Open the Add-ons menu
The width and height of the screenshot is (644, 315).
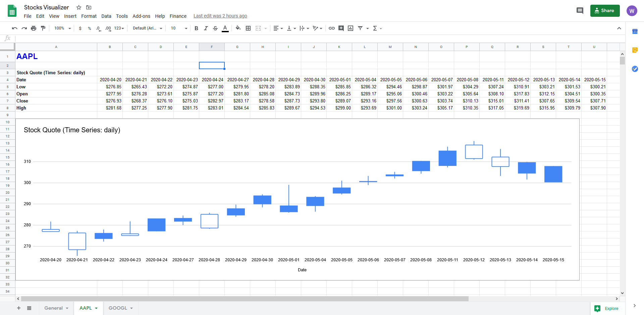point(141,16)
